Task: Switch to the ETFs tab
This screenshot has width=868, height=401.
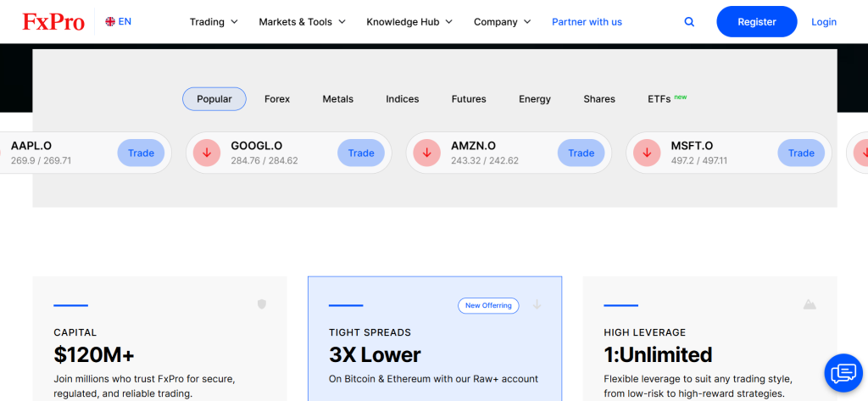Action: [667, 98]
